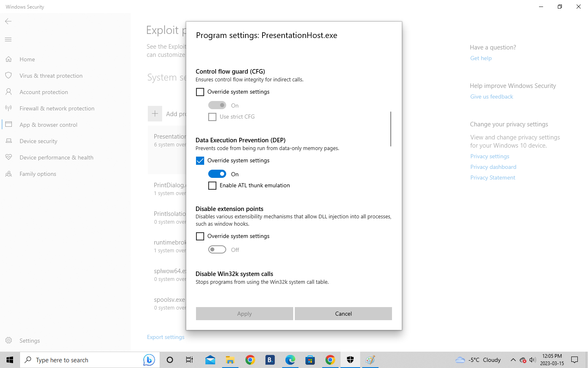Toggle the Disable extension points Off switch
The image size is (588, 368).
(x=217, y=249)
